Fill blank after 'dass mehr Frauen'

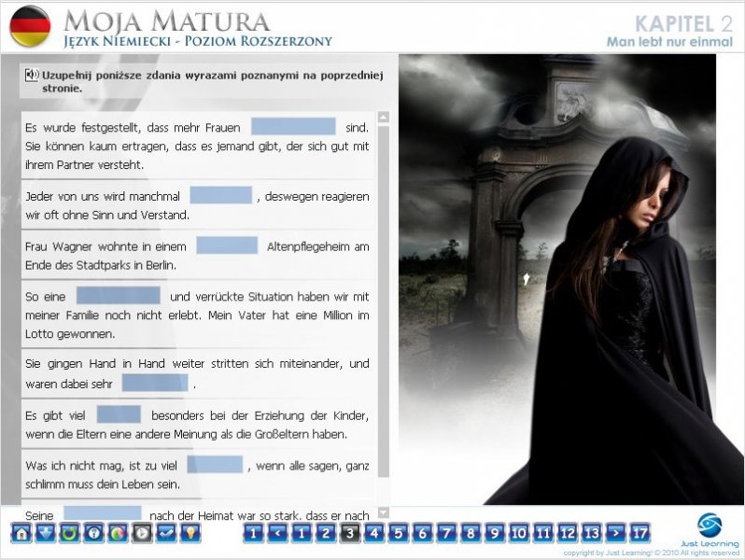click(293, 126)
